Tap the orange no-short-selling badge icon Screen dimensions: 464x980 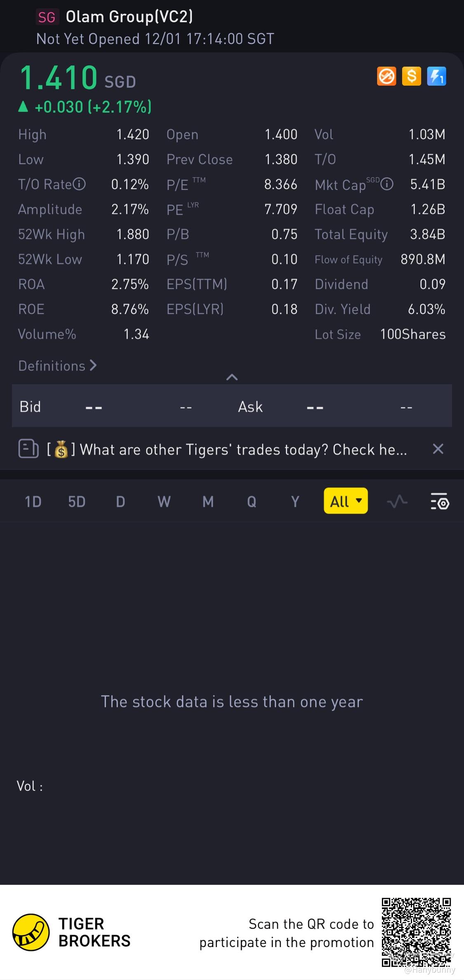[386, 76]
